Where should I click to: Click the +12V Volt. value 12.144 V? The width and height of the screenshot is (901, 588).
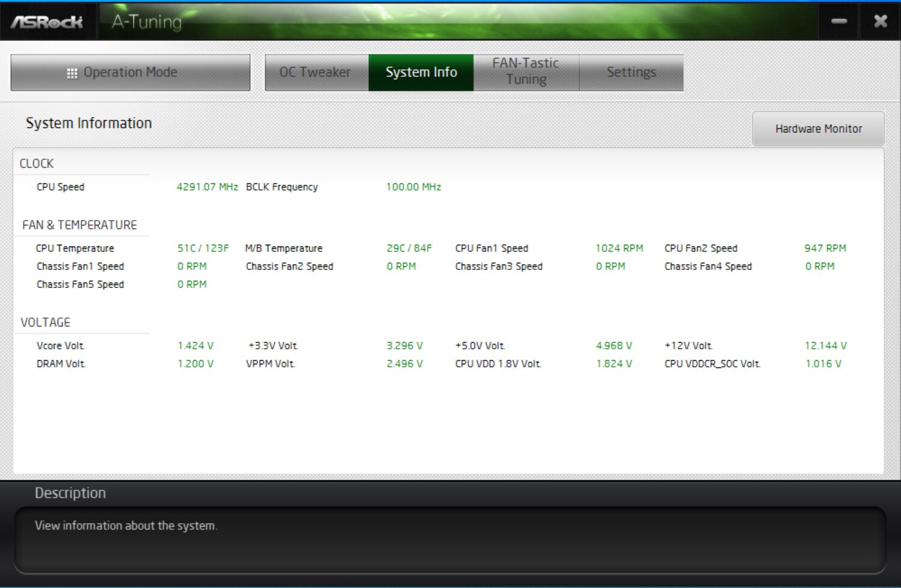[826, 346]
